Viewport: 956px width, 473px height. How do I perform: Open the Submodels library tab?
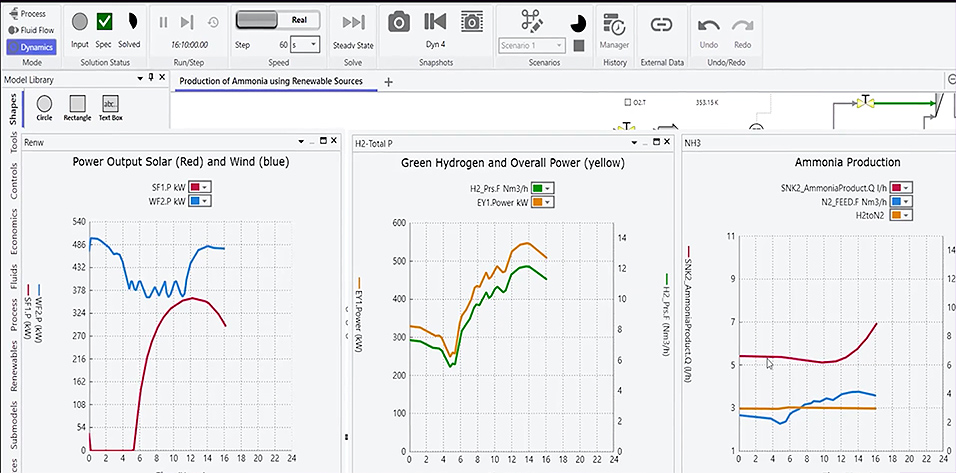pos(13,425)
